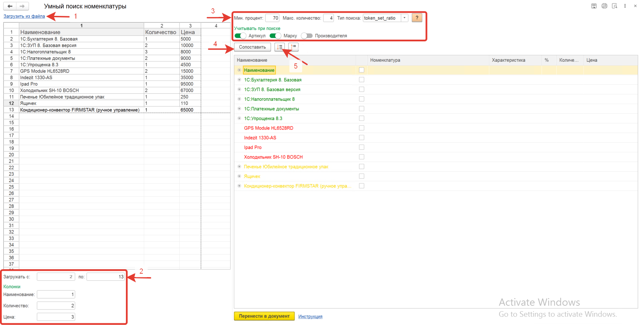Select the checkbox for GPS Module HL6528RD
This screenshot has width=644, height=325.
tap(361, 128)
